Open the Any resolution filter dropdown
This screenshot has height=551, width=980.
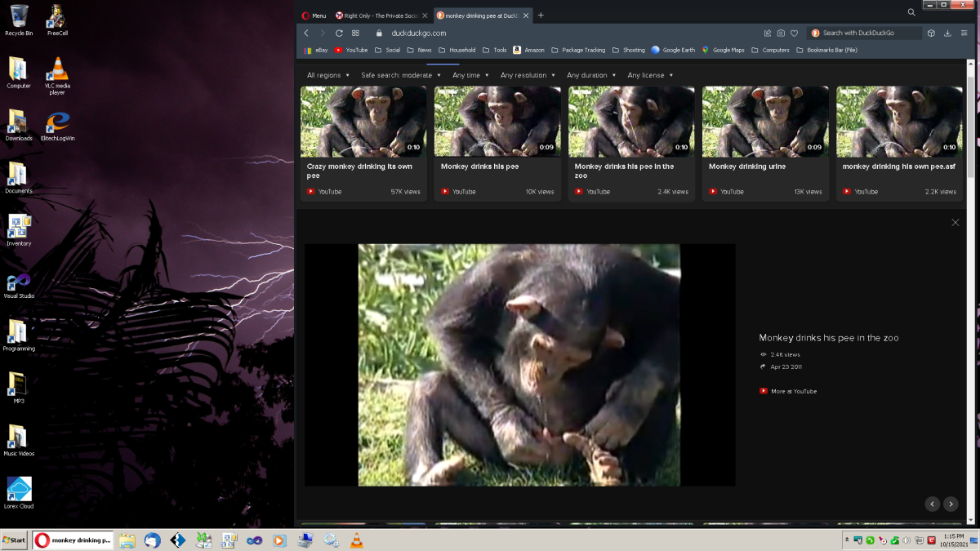527,75
